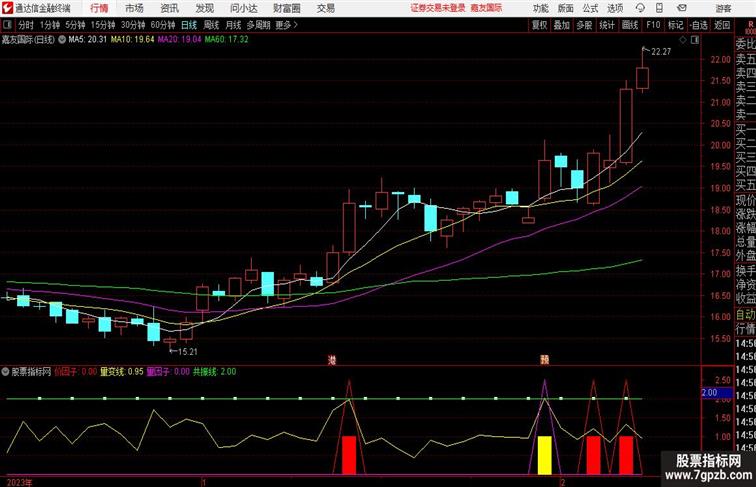Open the 资讯 tab

click(169, 8)
